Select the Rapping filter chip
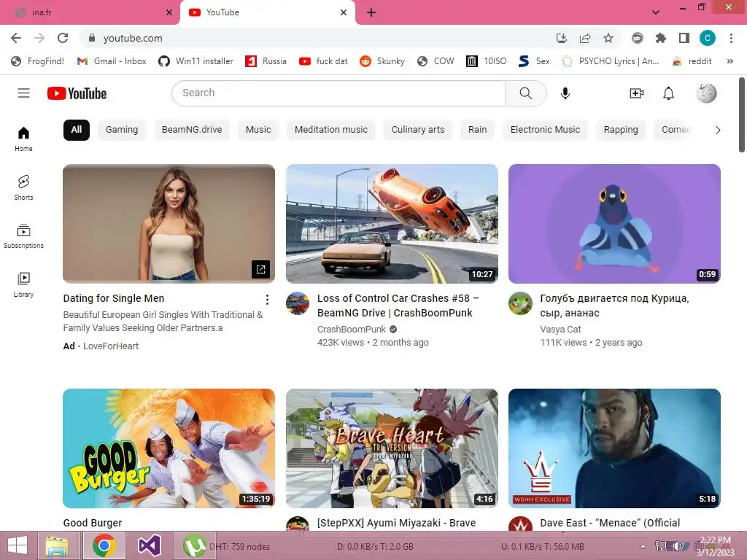747x560 pixels. pyautogui.click(x=621, y=130)
